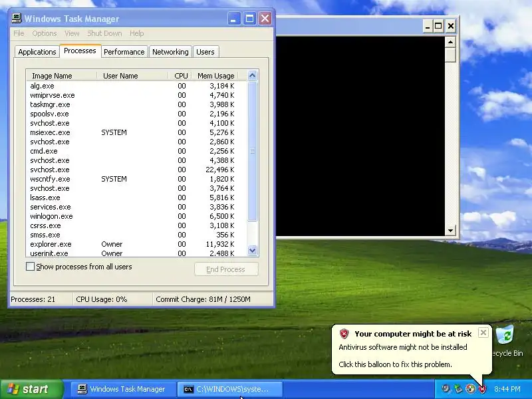Select the explorer.exe process
532x399 pixels.
point(137,244)
